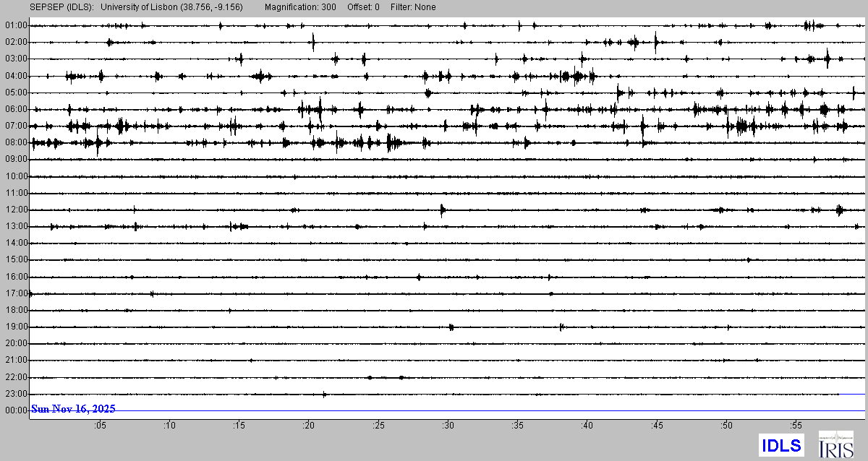Screen dimensions: 868x461
Task: Select the 04:00 hour trace label
Action: [x=16, y=76]
